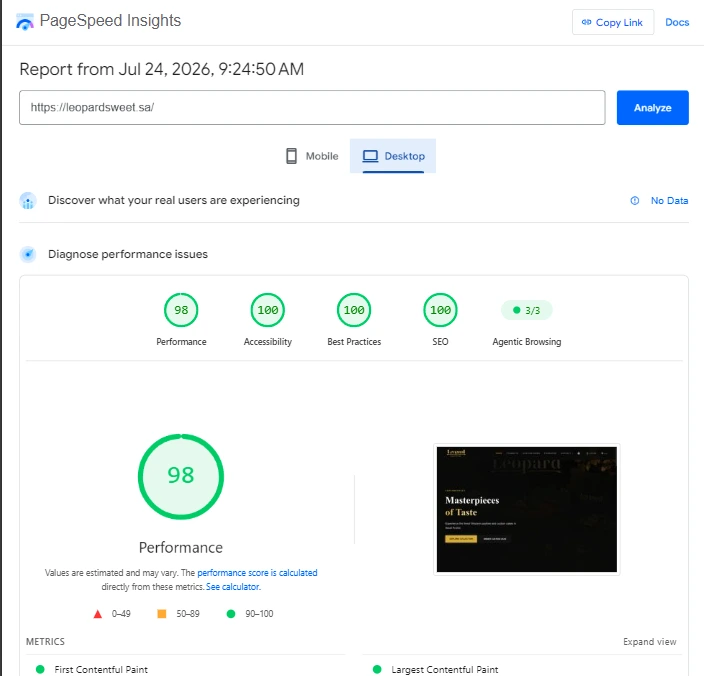Viewport: 704px width, 676px height.
Task: Click the Accessibility score gauge 100
Action: click(x=268, y=310)
